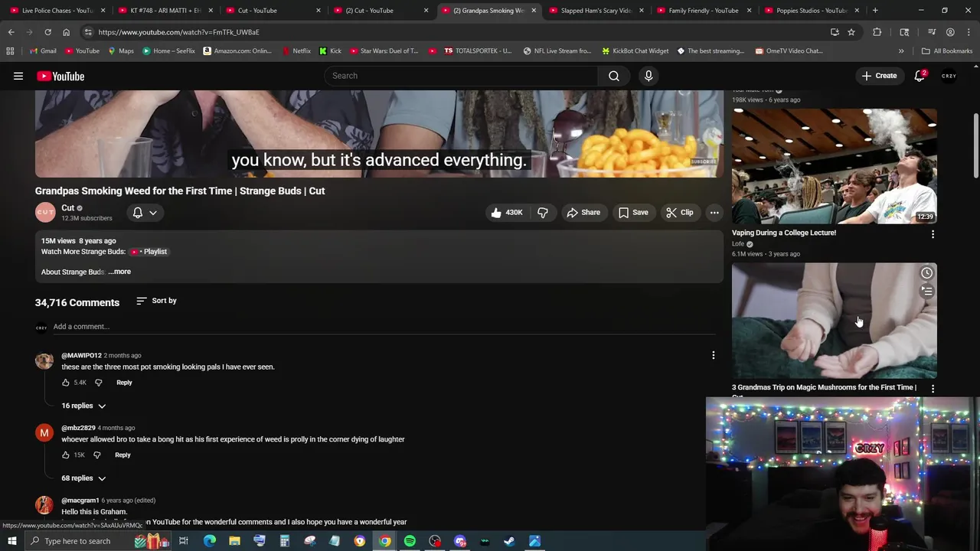Open the Cut channel avatar
The height and width of the screenshot is (551, 980).
pos(45,213)
